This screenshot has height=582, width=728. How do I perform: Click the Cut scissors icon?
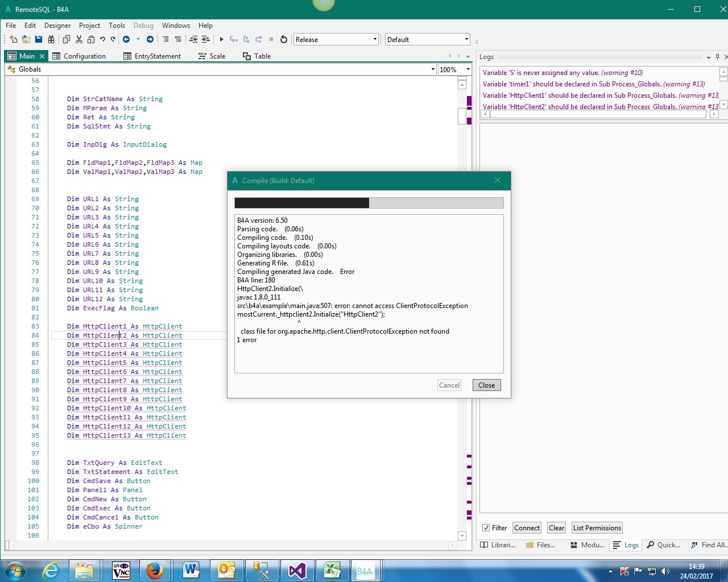point(79,39)
